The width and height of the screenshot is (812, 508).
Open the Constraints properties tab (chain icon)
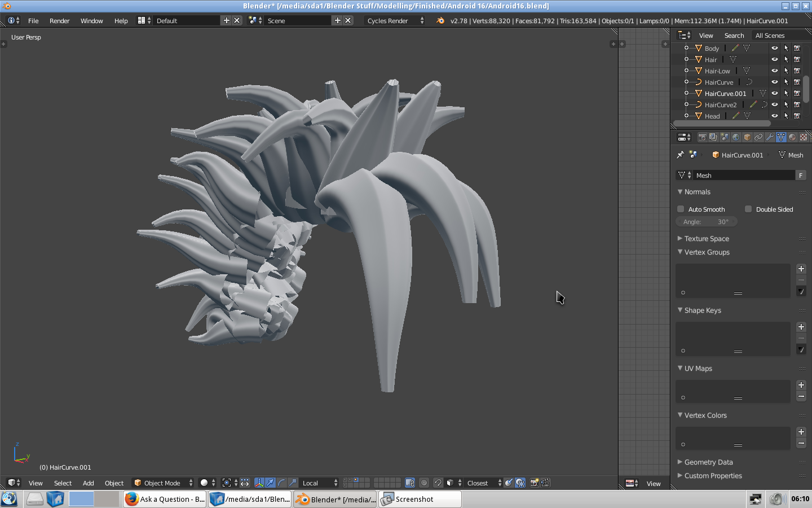758,137
